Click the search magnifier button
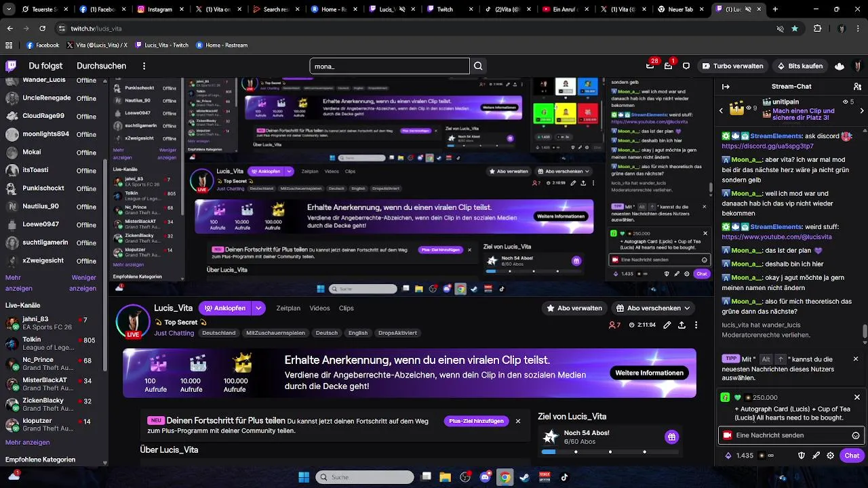Image resolution: width=868 pixels, height=488 pixels. tap(478, 66)
